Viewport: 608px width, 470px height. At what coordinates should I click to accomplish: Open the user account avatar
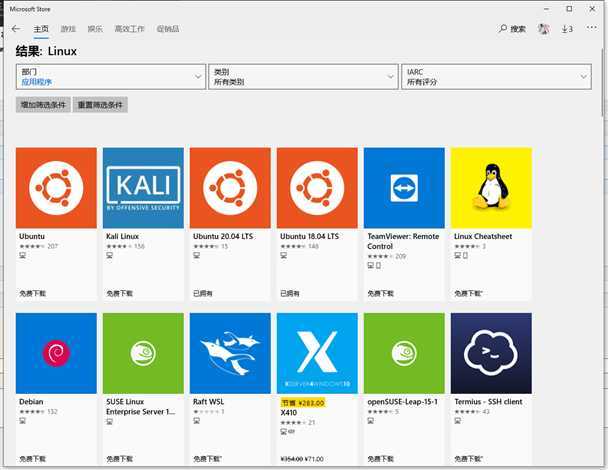click(x=544, y=29)
